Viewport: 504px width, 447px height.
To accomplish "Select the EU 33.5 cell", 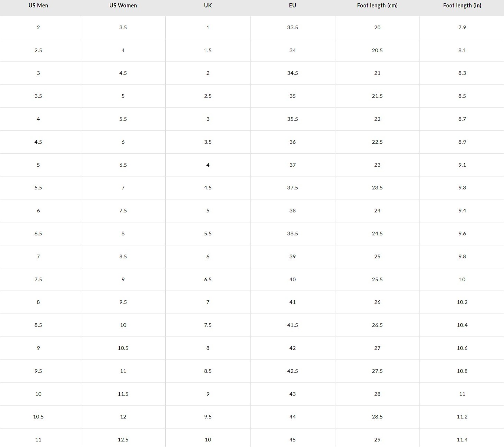I will tap(292, 27).
